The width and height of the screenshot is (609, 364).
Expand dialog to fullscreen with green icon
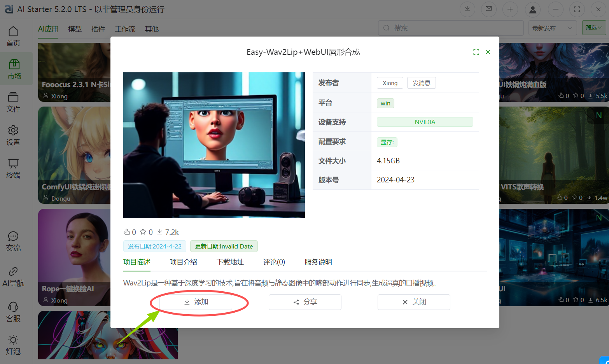pyautogui.click(x=476, y=52)
